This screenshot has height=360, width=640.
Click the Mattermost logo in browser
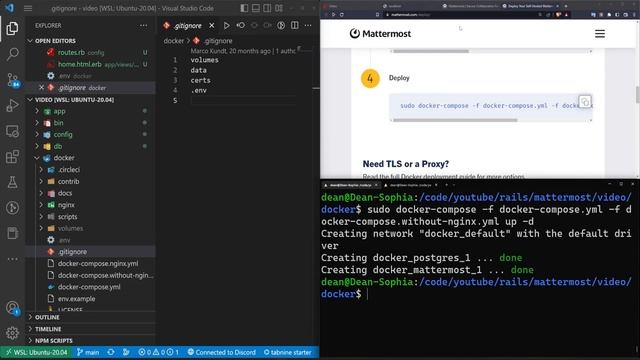click(x=380, y=33)
